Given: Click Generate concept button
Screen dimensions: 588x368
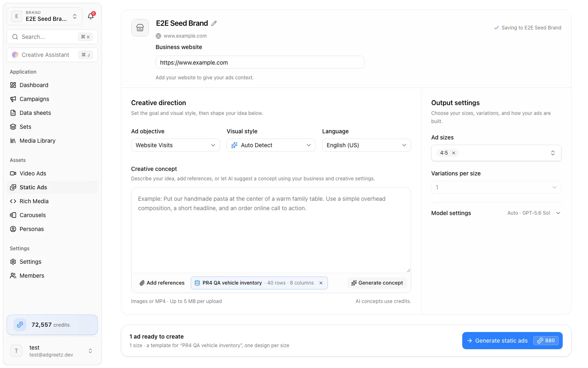Looking at the screenshot, I should (x=377, y=283).
